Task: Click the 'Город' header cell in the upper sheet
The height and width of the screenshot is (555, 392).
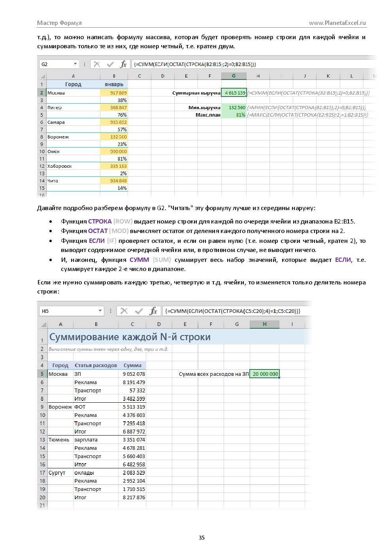Action: coord(73,84)
